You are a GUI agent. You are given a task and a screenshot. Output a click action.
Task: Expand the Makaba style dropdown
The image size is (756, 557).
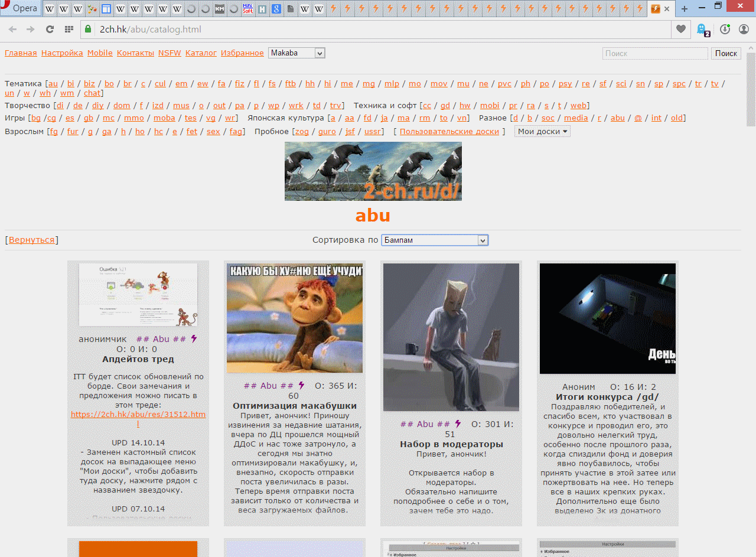coord(296,53)
